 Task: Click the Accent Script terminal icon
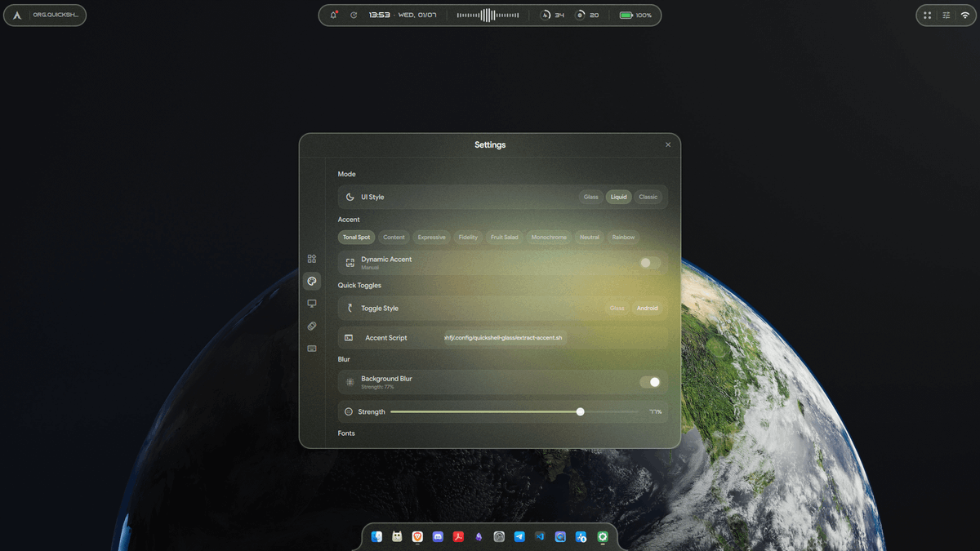(349, 338)
